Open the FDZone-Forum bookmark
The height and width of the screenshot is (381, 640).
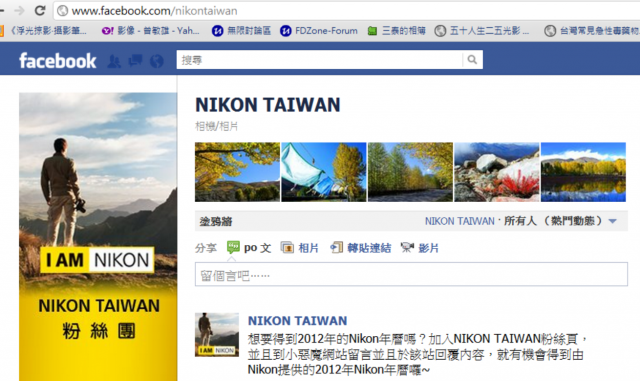click(319, 31)
